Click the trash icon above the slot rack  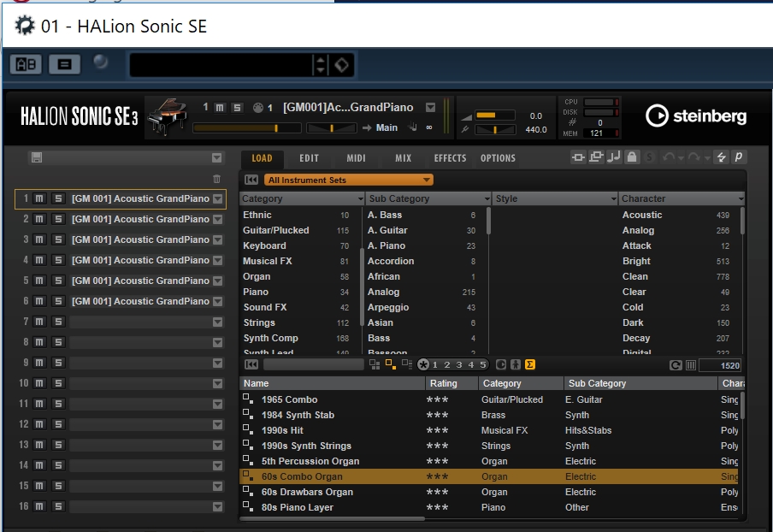tap(216, 179)
